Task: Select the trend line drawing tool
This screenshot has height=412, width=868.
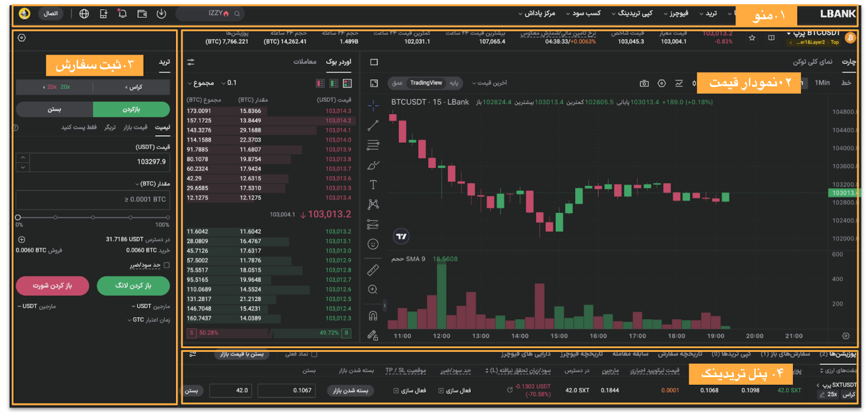Action: [373, 125]
